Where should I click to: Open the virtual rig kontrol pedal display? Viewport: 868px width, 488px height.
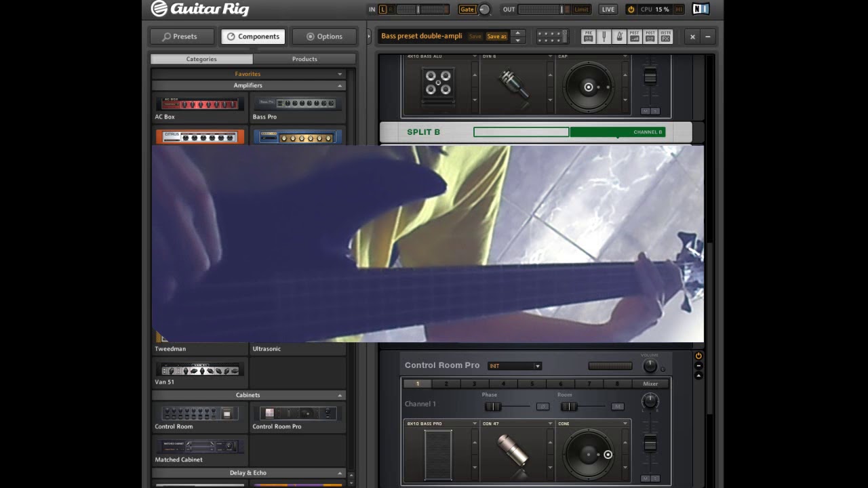point(552,37)
